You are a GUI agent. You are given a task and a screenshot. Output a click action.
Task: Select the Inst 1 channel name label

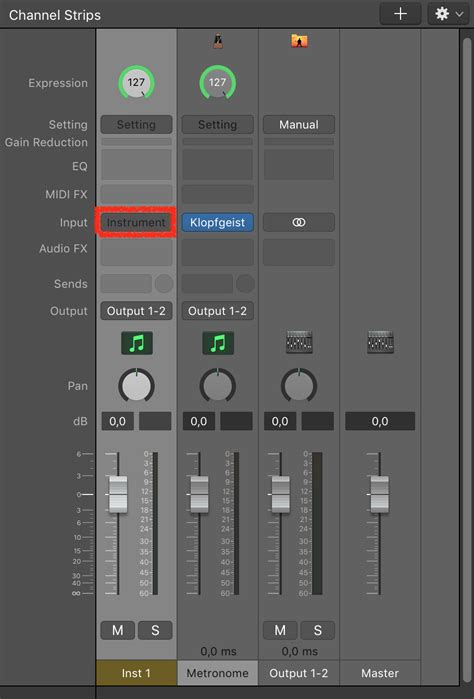136,673
